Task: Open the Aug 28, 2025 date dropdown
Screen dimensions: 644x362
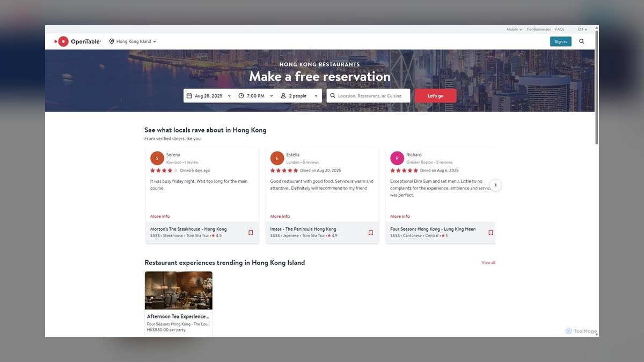Action: coord(209,96)
